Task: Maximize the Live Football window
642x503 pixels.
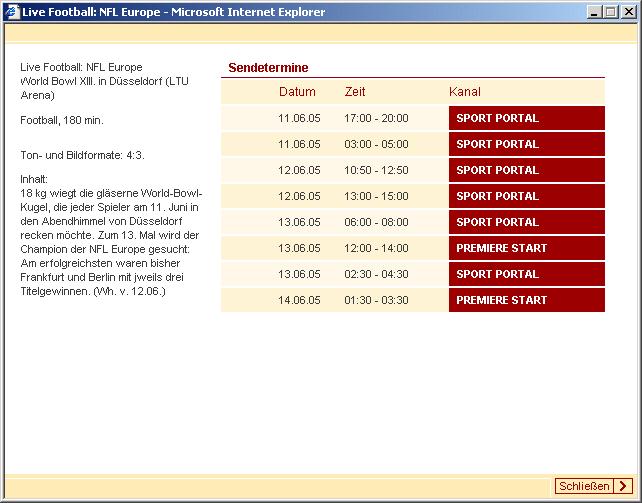Action: [610, 12]
